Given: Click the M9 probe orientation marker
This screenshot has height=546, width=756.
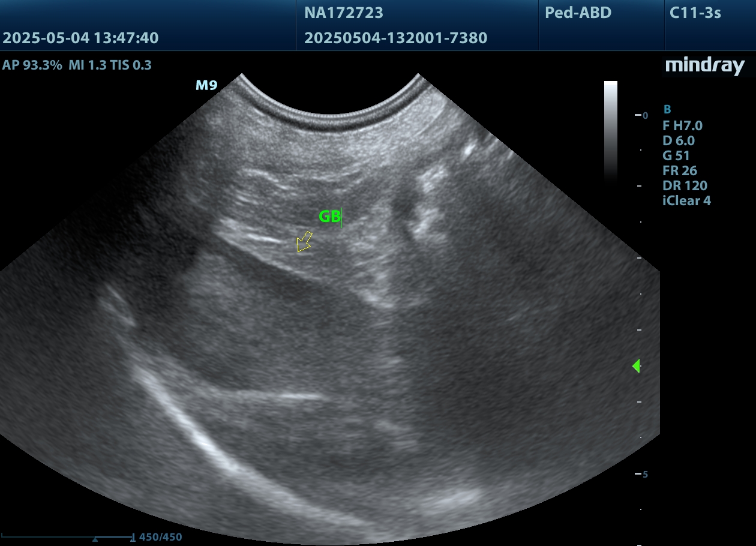Looking at the screenshot, I should 206,85.
